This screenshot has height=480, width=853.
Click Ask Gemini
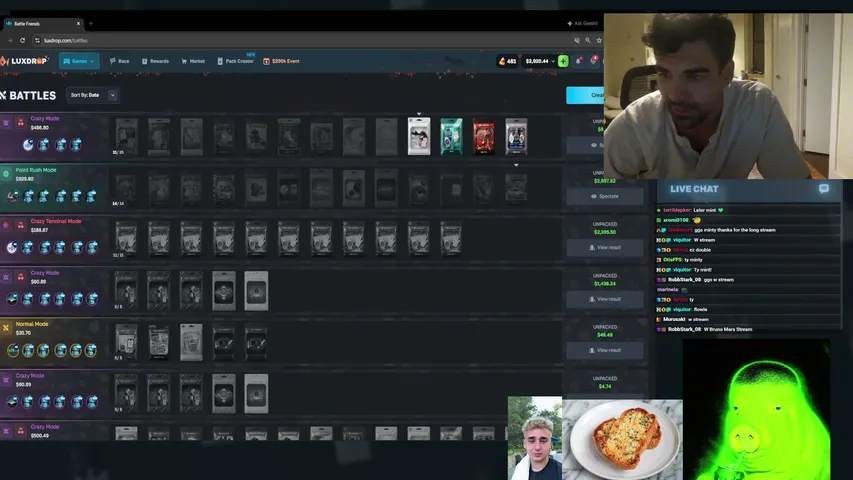pyautogui.click(x=583, y=23)
